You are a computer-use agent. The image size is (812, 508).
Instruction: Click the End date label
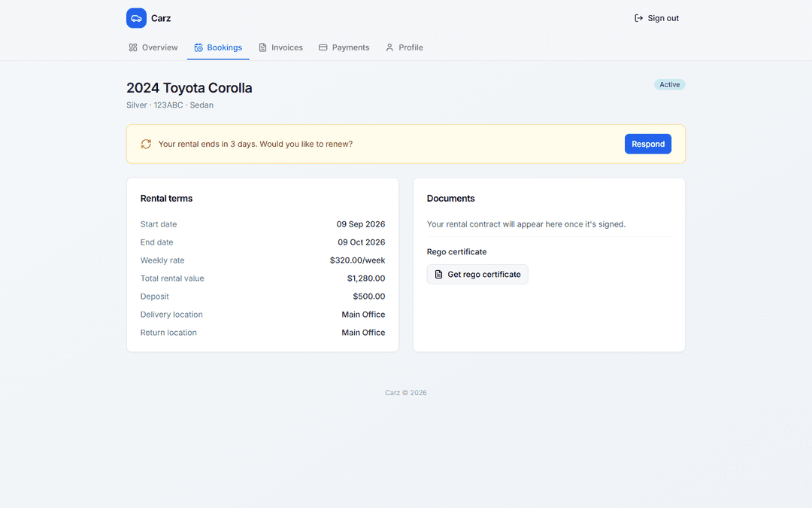(x=157, y=242)
